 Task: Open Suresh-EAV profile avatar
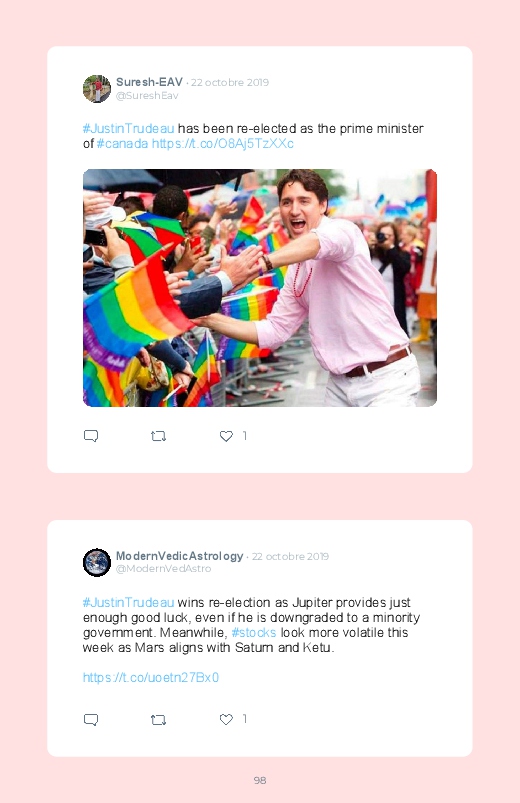[97, 89]
